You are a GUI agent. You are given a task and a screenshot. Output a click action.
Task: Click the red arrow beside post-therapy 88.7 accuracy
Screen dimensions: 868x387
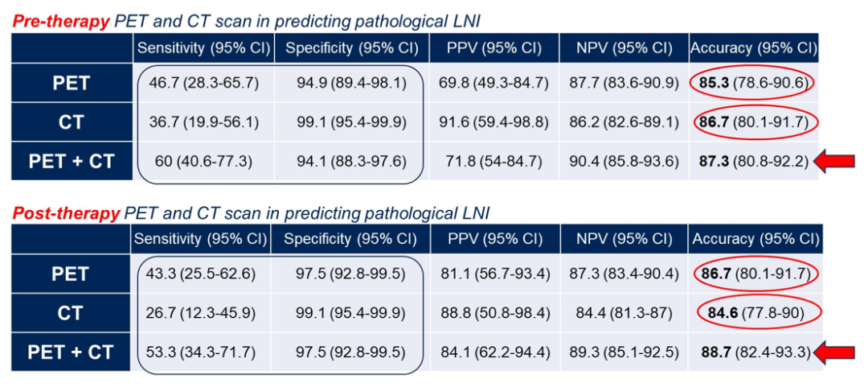point(836,351)
